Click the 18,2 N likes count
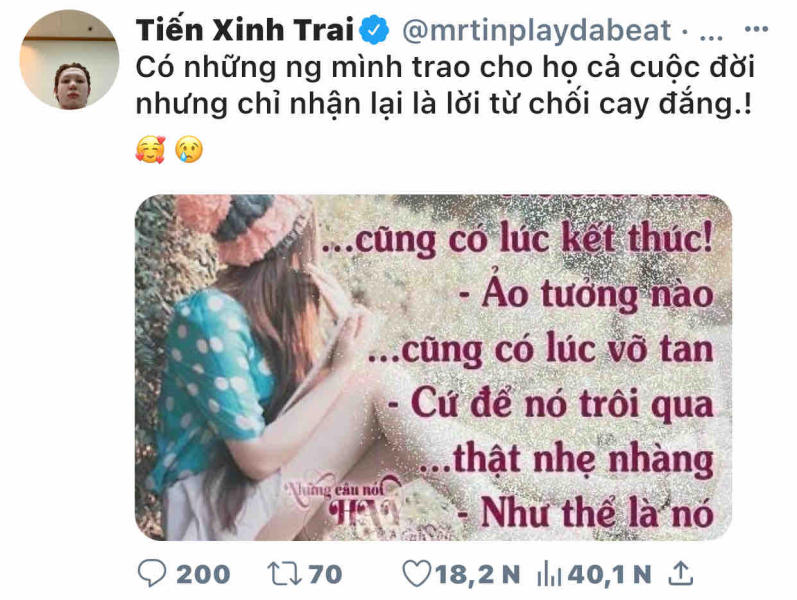The image size is (797, 600). (x=477, y=574)
